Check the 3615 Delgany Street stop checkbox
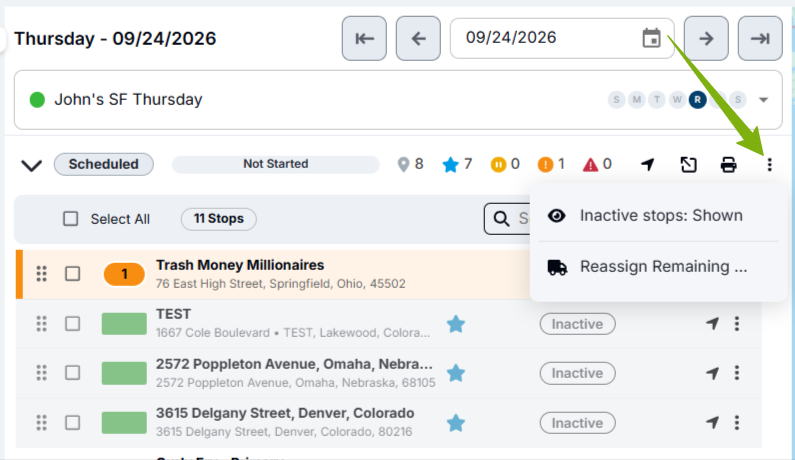 tap(73, 422)
